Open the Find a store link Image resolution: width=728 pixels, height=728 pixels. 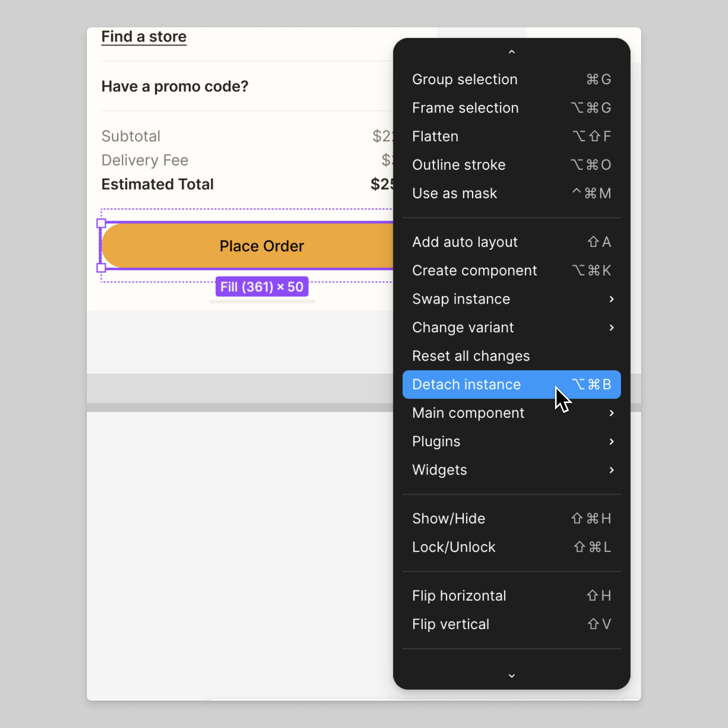click(144, 37)
